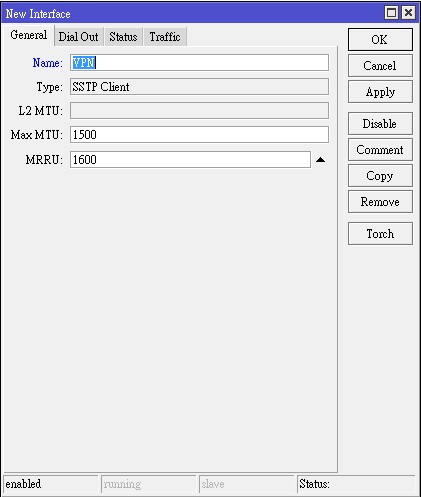Click the Apply button
The image size is (421, 497).
(380, 92)
